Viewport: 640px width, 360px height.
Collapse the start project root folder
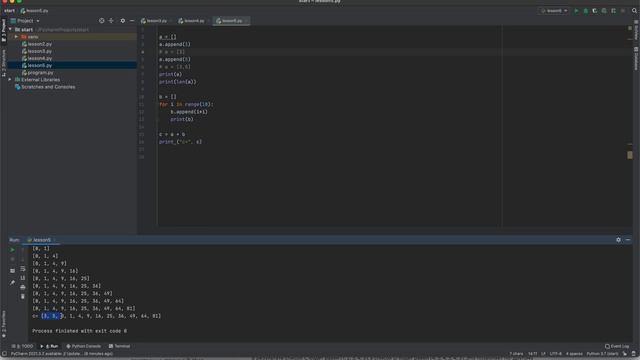point(10,29)
